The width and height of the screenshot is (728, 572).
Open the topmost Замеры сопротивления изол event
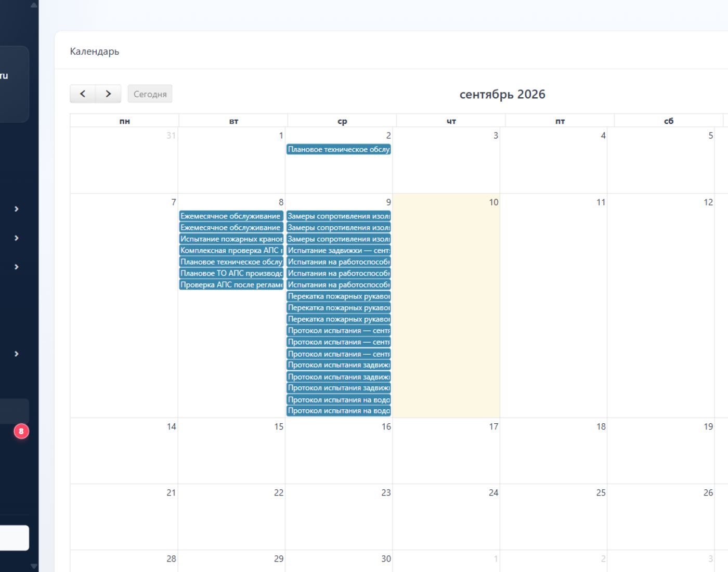point(339,216)
